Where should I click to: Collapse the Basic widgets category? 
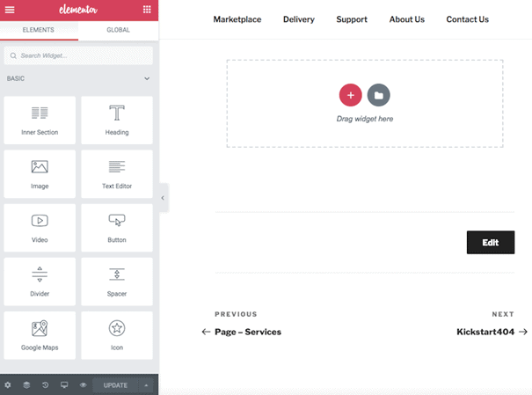click(x=147, y=78)
